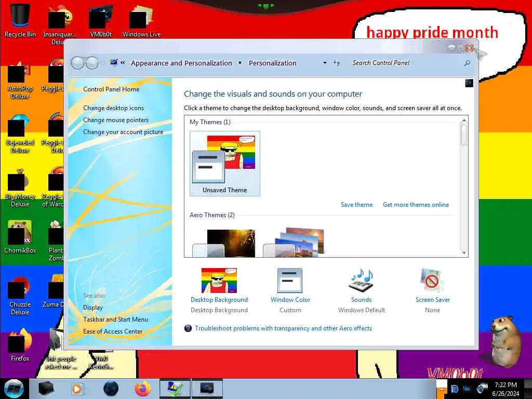The width and height of the screenshot is (532, 399).
Task: Open Troubleshoot problems with transparency link
Action: click(x=283, y=328)
